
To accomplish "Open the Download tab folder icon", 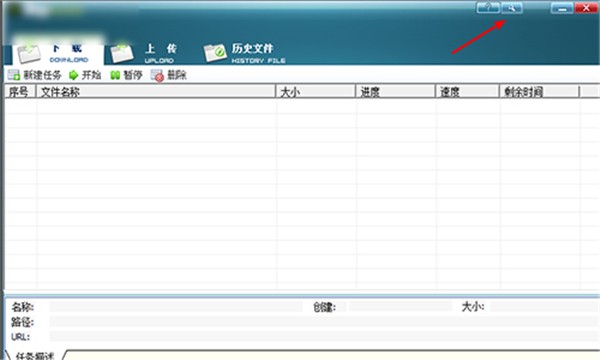I will [29, 54].
